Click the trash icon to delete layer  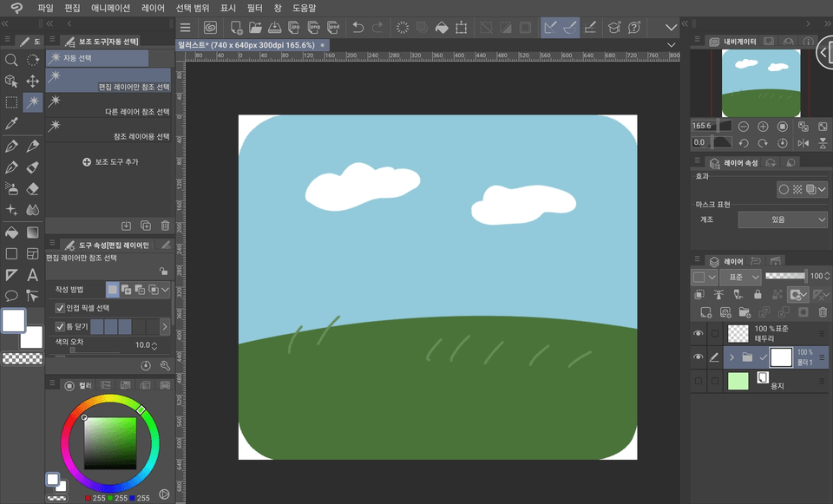click(823, 312)
